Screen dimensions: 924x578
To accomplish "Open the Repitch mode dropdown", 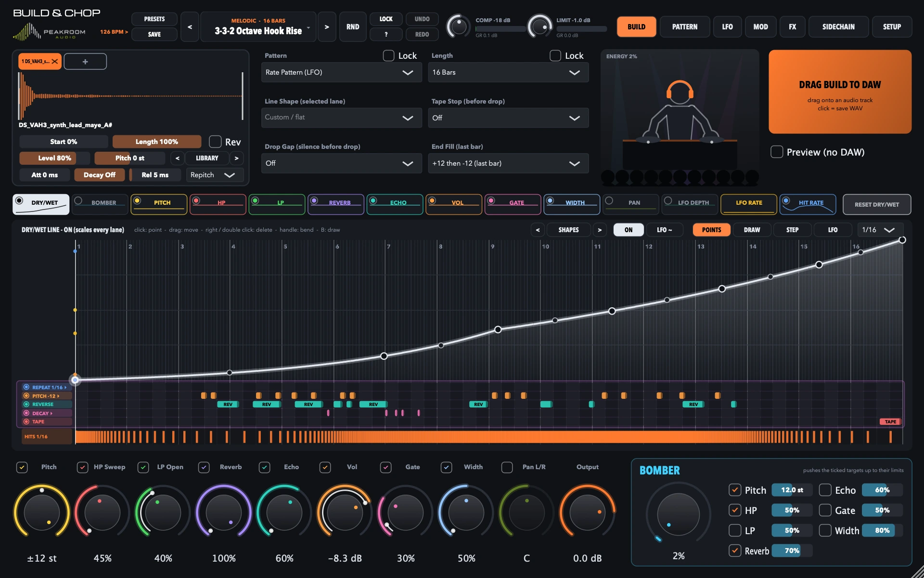I will (215, 175).
